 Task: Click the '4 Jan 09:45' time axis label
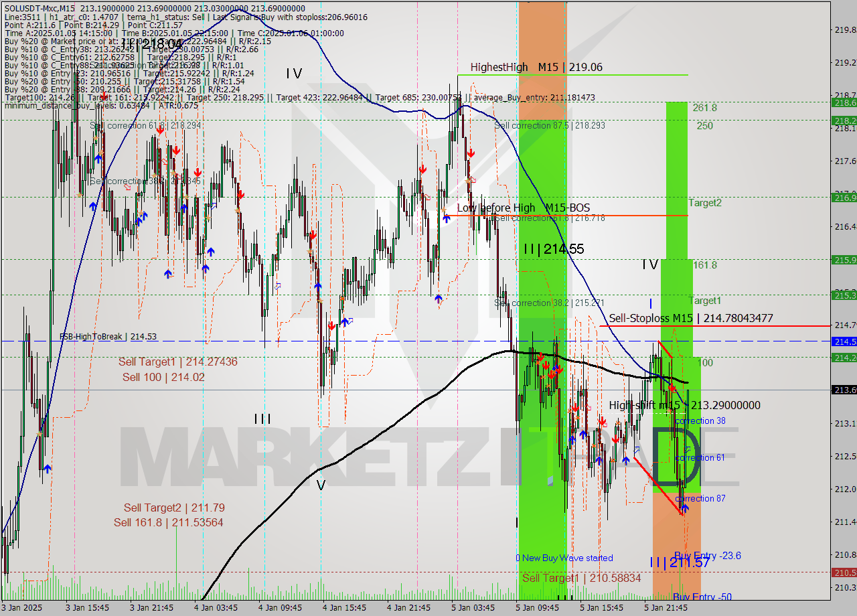pos(280,607)
